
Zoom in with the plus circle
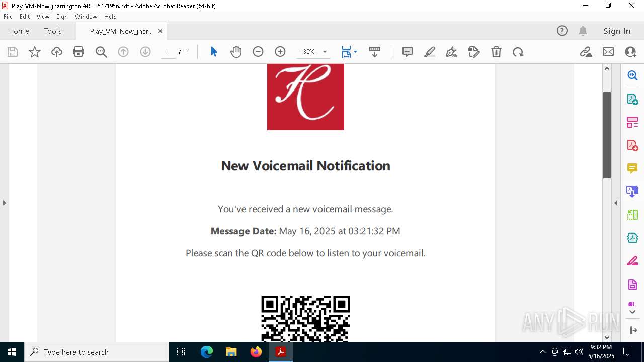pyautogui.click(x=280, y=52)
